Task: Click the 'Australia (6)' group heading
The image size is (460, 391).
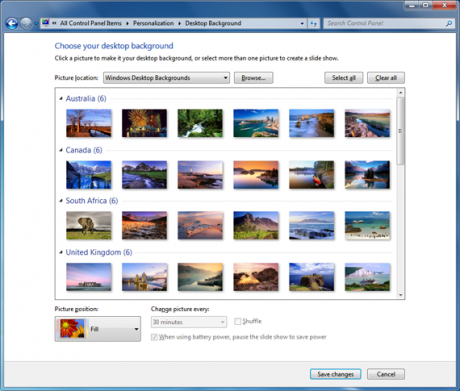Action: coord(86,99)
